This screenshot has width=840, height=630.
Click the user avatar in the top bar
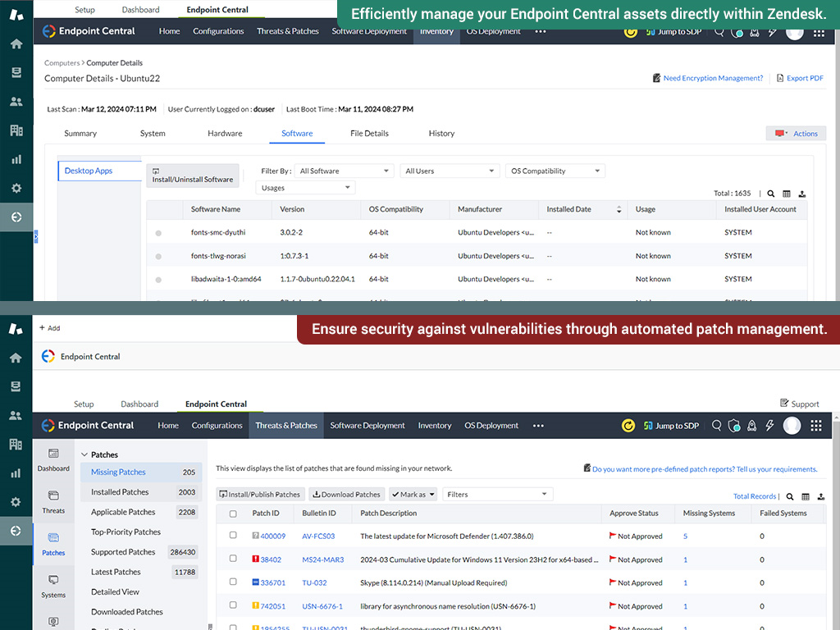(x=792, y=426)
